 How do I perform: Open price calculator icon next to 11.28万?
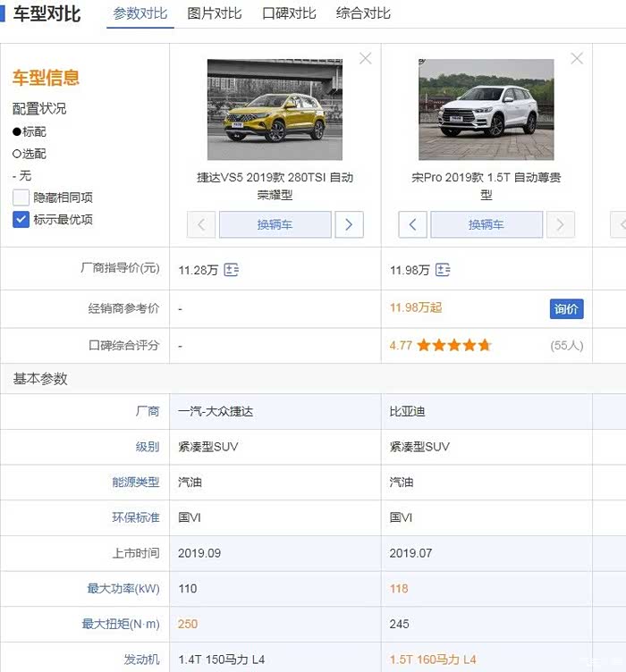point(232,270)
